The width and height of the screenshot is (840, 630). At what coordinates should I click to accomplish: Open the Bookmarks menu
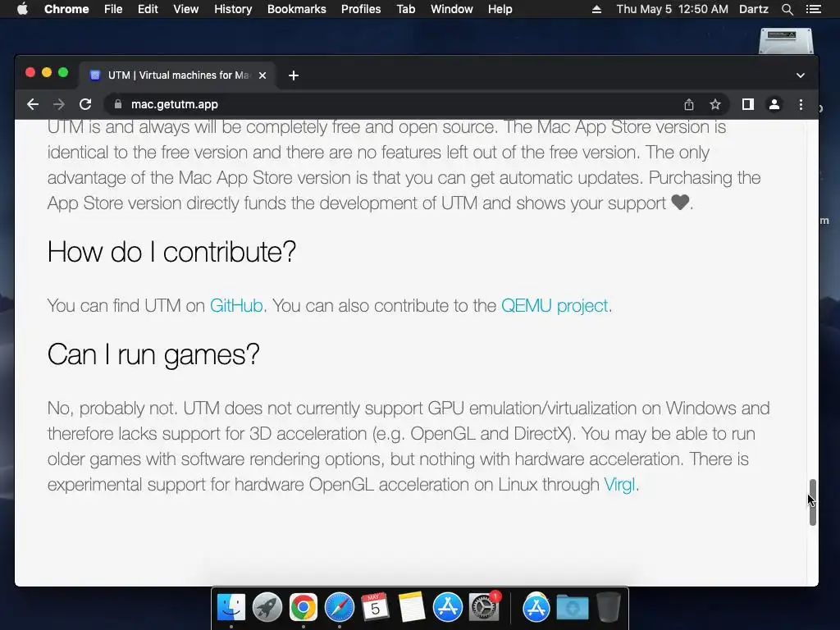(x=297, y=9)
